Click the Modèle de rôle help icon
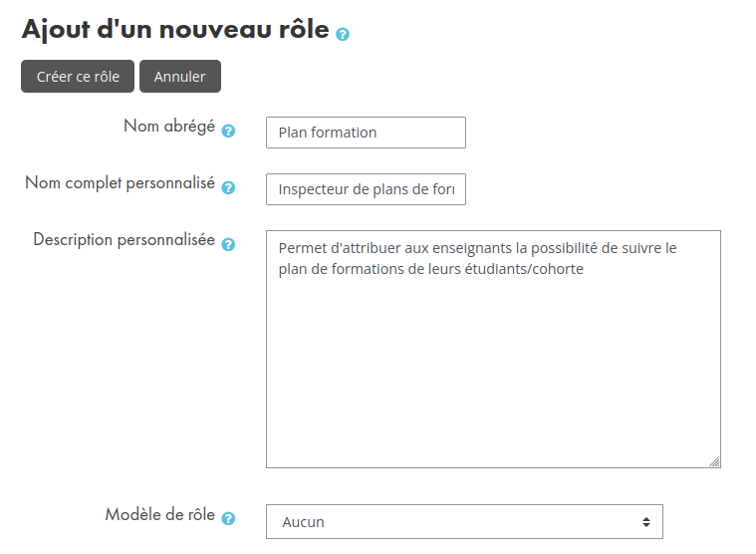756x554 pixels. pos(228,518)
